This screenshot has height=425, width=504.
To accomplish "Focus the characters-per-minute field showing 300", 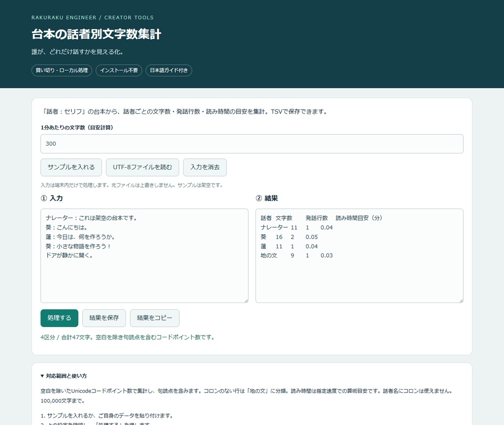I will (252, 144).
